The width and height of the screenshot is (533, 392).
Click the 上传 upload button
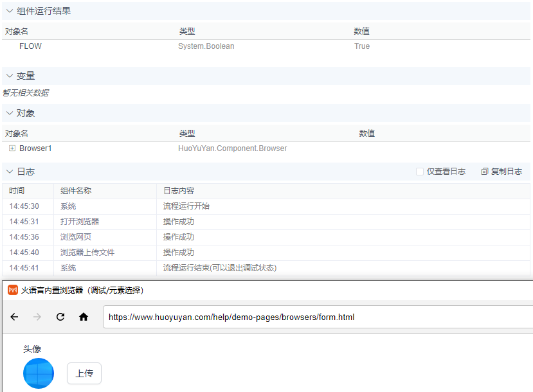84,373
